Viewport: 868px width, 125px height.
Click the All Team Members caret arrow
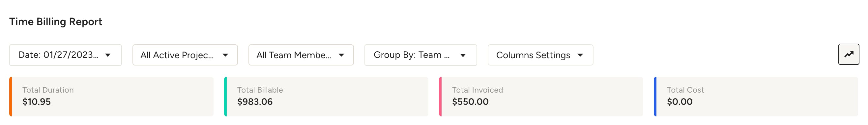coord(341,55)
